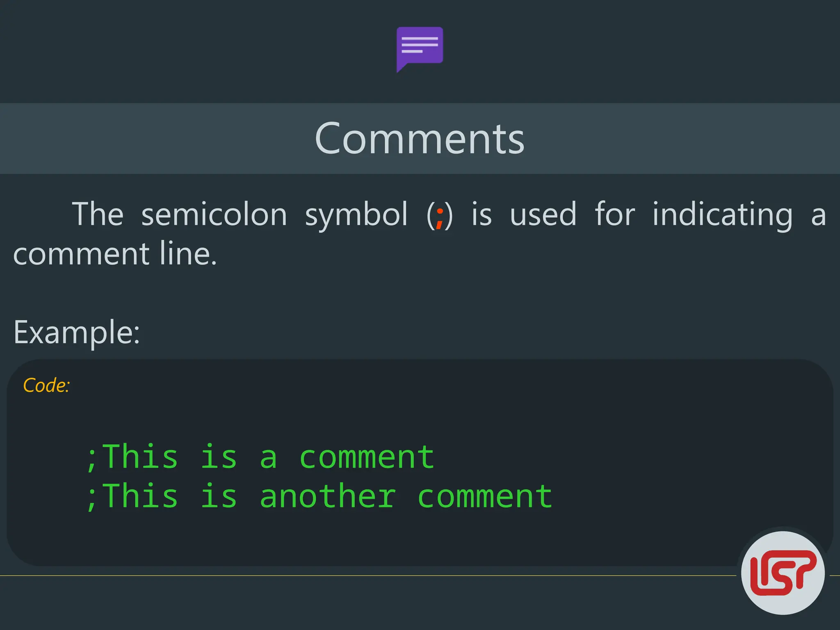Click the red LSP logo badge
The width and height of the screenshot is (840, 630).
pyautogui.click(x=783, y=573)
